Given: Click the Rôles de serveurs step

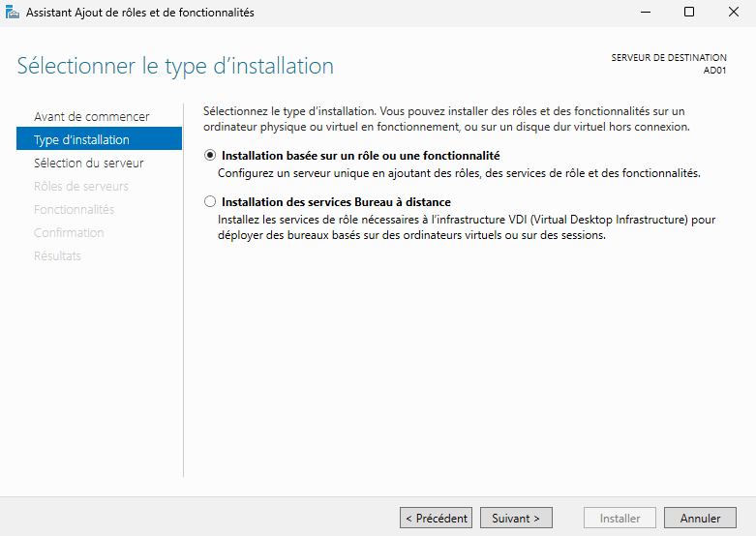Looking at the screenshot, I should (80, 187).
